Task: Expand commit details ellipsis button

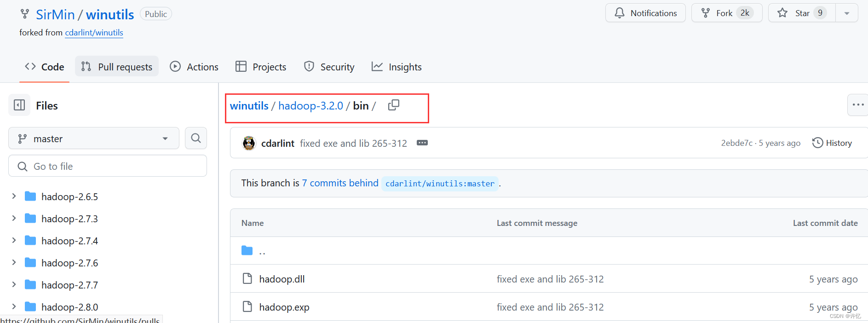Action: coord(422,143)
